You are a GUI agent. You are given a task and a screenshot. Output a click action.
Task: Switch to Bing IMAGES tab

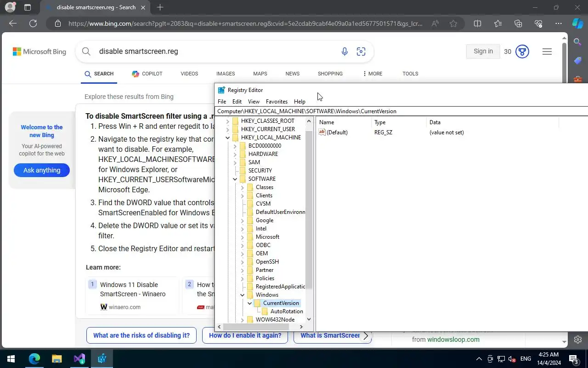(x=226, y=74)
